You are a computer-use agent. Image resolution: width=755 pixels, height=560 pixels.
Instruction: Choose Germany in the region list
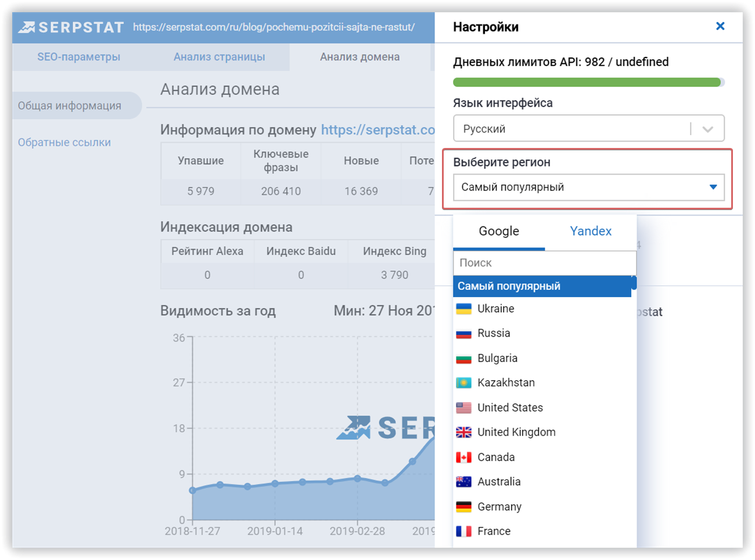[x=499, y=507]
